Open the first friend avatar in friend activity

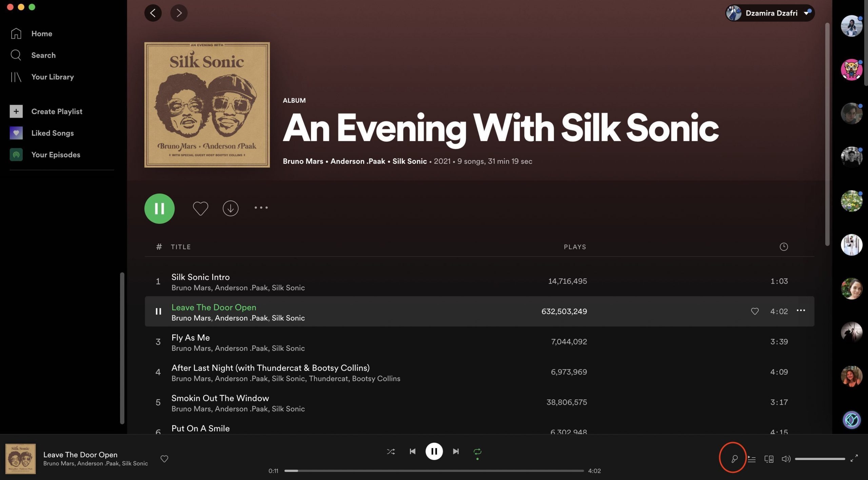(851, 26)
